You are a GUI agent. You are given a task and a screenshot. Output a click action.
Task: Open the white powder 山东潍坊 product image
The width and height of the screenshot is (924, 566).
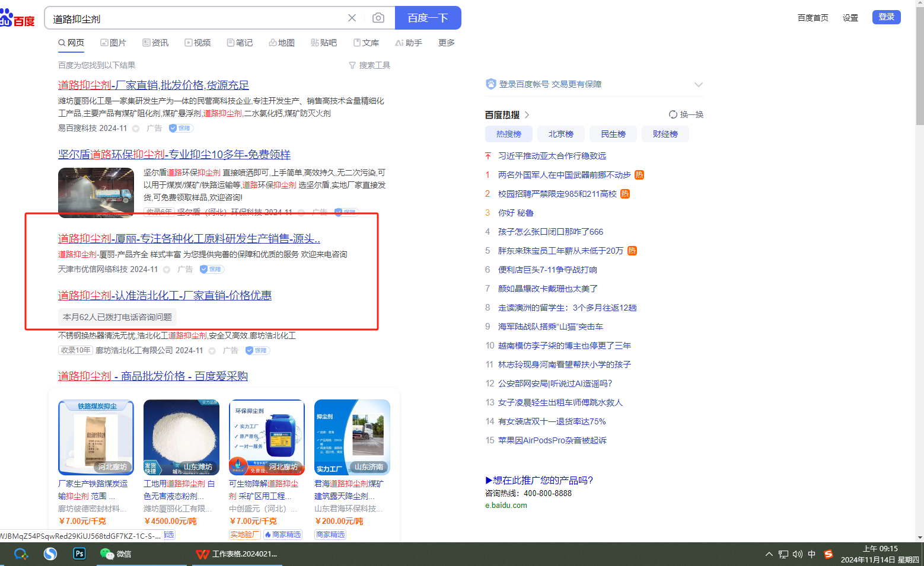[181, 437]
